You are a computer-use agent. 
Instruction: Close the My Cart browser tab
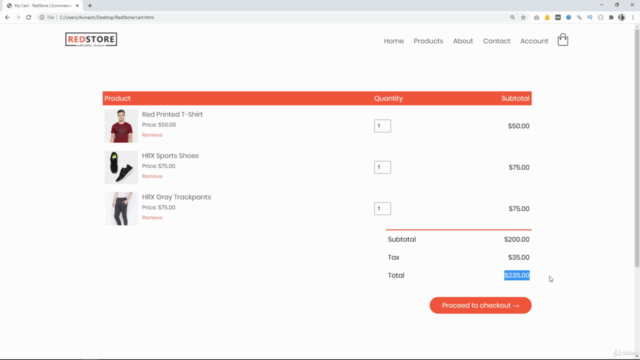tap(77, 6)
